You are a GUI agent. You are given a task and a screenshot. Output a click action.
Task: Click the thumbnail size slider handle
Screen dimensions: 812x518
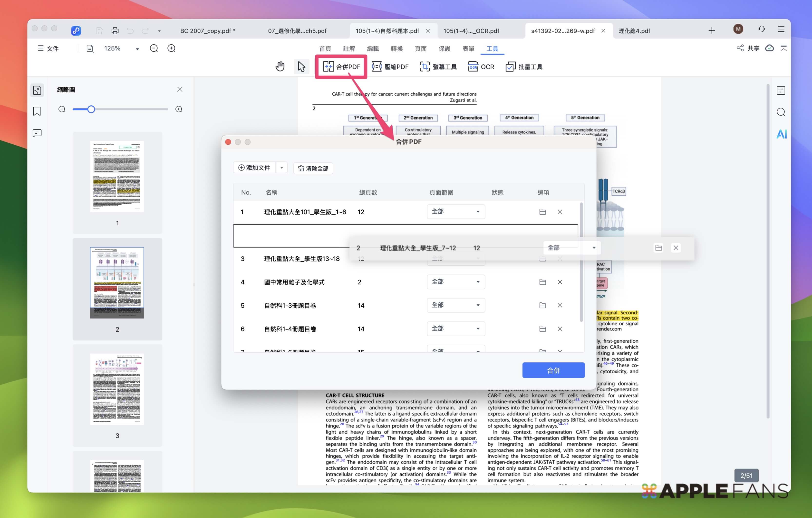tap(91, 109)
